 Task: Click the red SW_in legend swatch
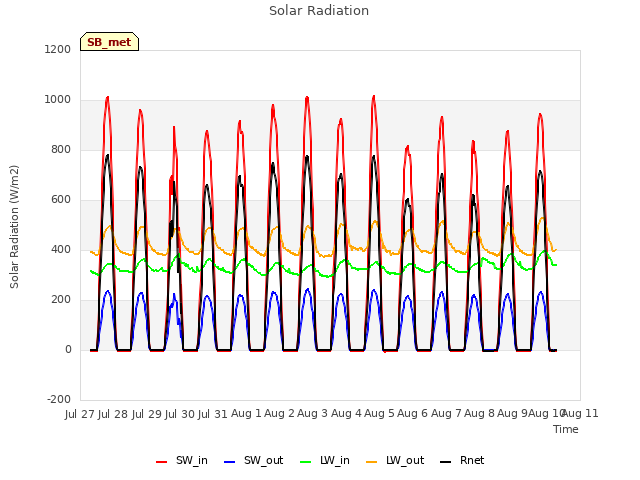162,462
